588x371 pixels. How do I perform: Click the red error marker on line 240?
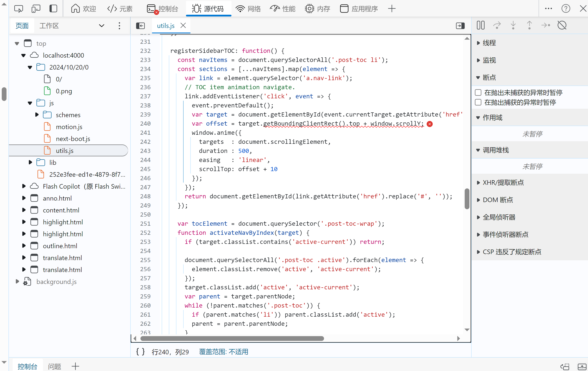[x=430, y=124]
